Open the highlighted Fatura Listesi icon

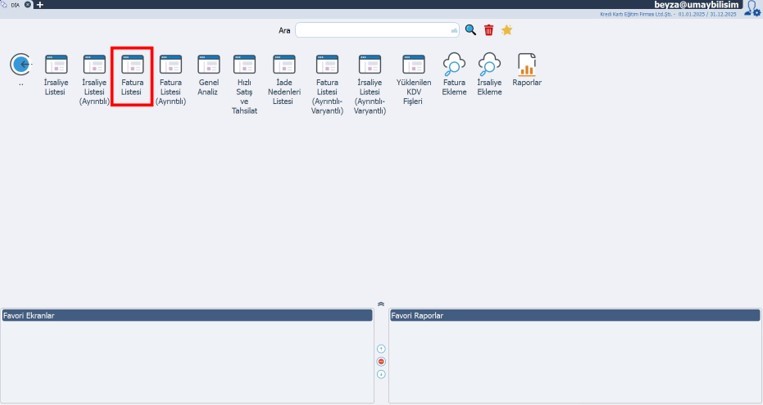pyautogui.click(x=132, y=65)
